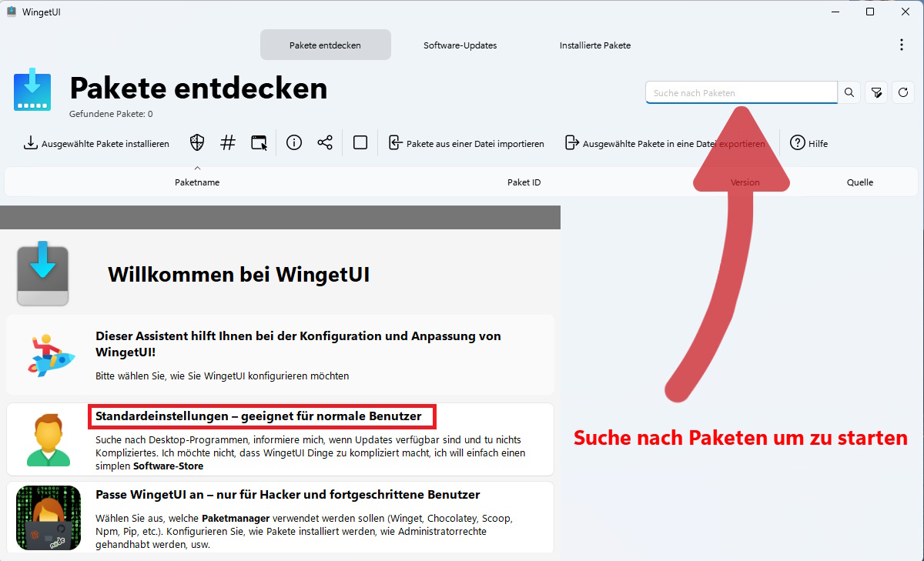Toggle the select all packages checkbox
Image resolution: width=924 pixels, height=561 pixels.
pos(360,143)
